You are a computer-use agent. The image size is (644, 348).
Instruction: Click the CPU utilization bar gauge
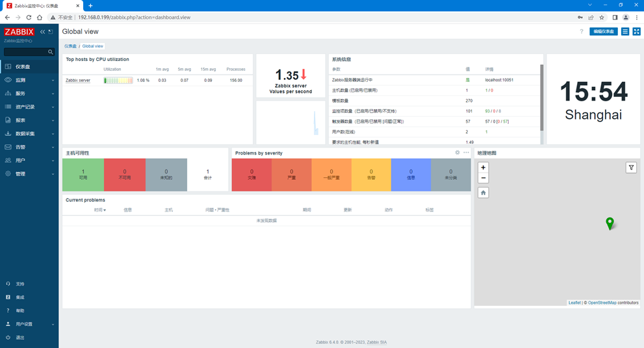118,81
